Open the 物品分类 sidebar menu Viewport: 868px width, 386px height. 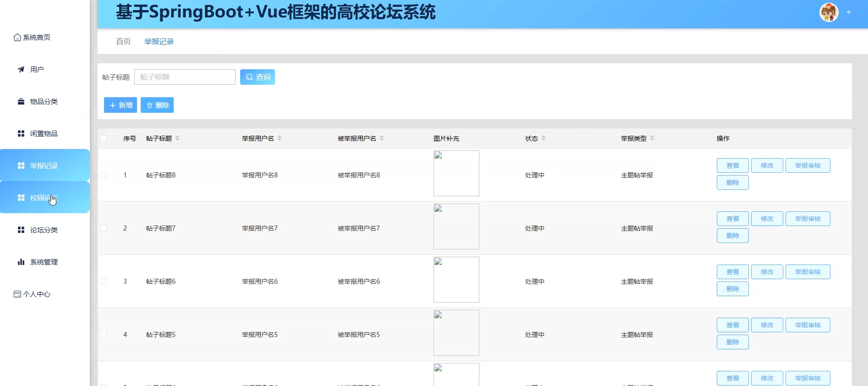[45, 101]
